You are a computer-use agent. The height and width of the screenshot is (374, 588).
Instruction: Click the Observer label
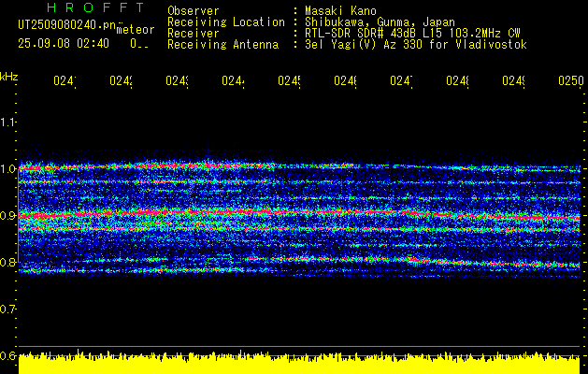(x=194, y=10)
